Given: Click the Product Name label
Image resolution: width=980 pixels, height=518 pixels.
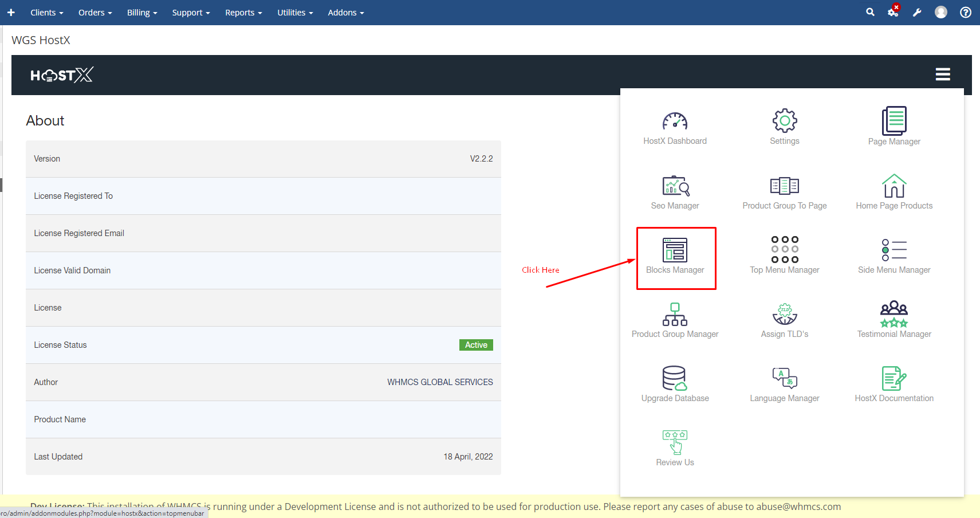Looking at the screenshot, I should (60, 419).
